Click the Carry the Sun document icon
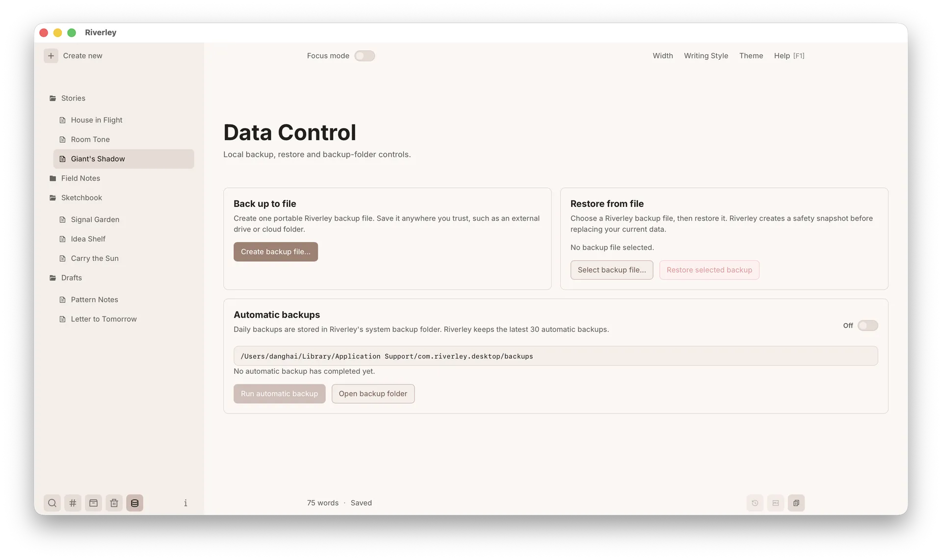Screen dimensions: 942x560 coord(62,258)
